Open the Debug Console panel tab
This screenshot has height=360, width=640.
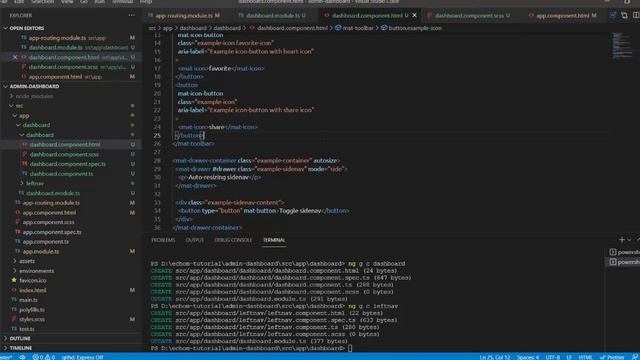(x=233, y=240)
